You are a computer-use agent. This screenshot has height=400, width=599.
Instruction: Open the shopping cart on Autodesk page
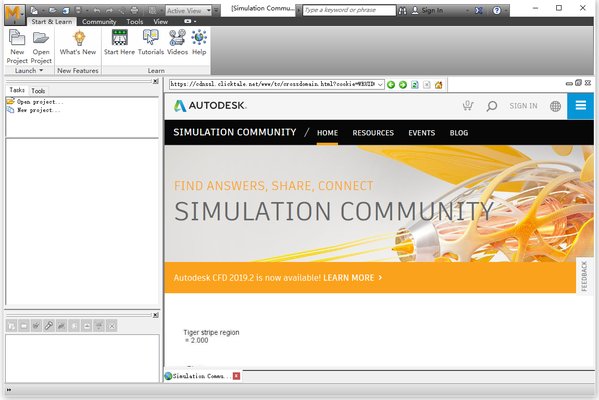click(x=468, y=105)
